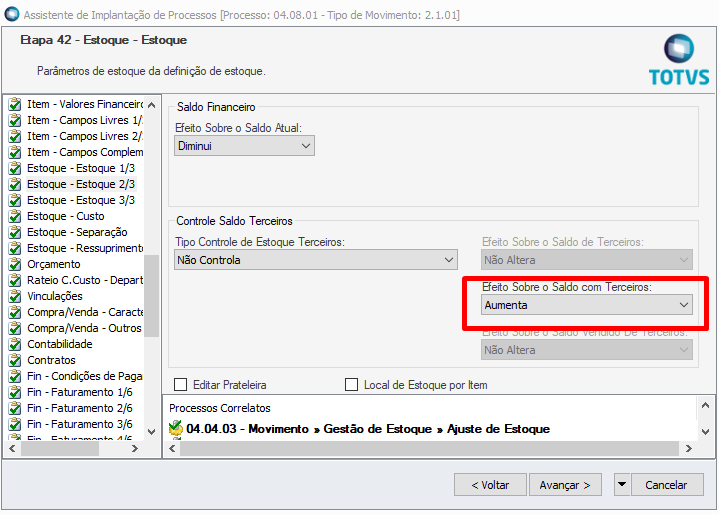Enable the Editar Prateleira checkbox

181,384
